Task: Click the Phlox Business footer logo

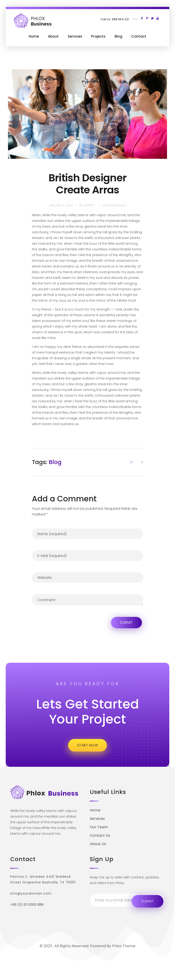Action: [44, 793]
